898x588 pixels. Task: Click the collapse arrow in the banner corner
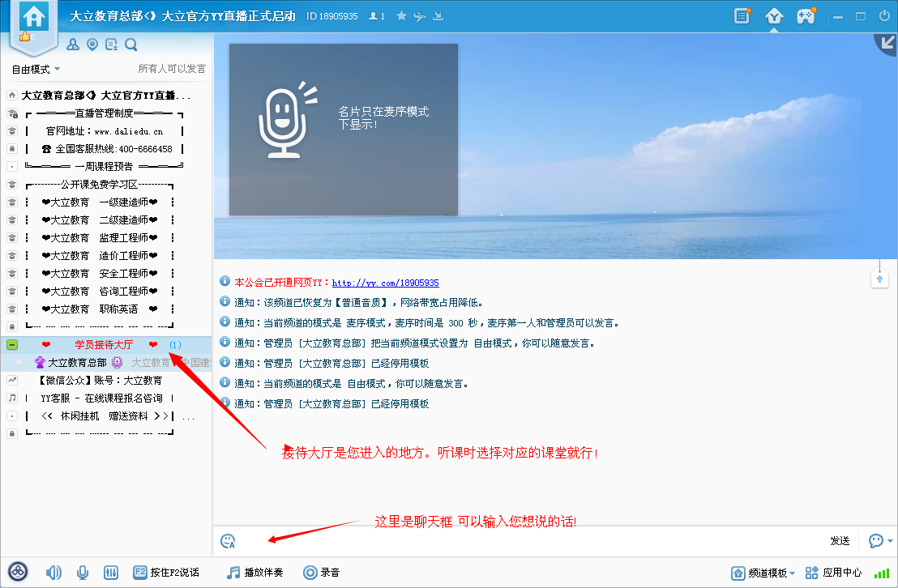point(887,43)
